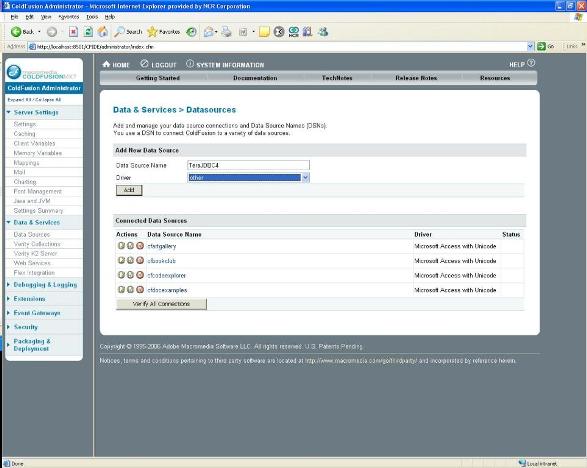This screenshot has height=468, width=587.
Task: Open SYSTEM INFORMATION link
Action: pyautogui.click(x=225, y=65)
